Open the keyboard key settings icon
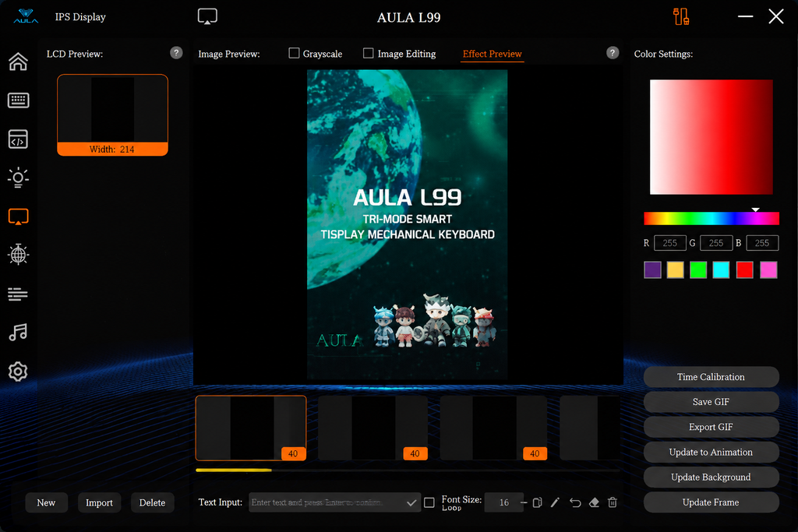The height and width of the screenshot is (532, 798). pos(19,100)
